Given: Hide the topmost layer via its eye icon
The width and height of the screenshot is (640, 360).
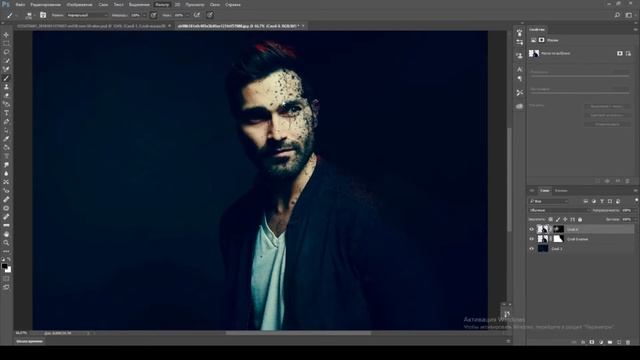Looking at the screenshot, I should (x=531, y=229).
